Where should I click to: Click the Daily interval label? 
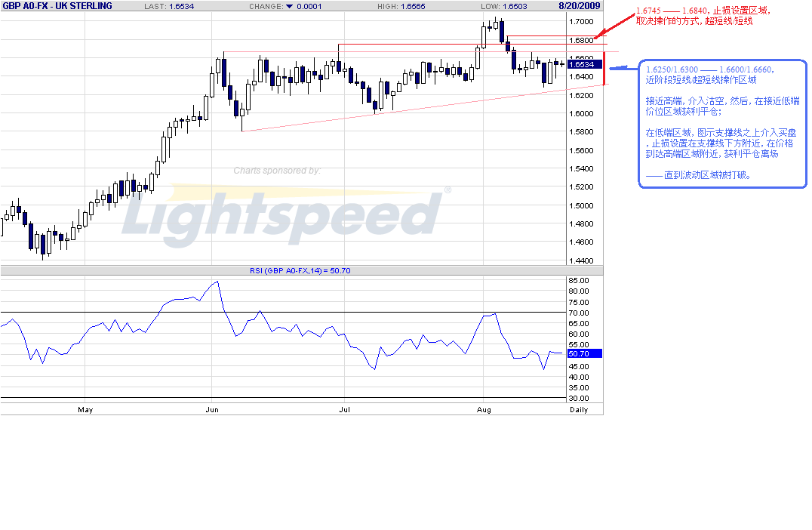[579, 410]
